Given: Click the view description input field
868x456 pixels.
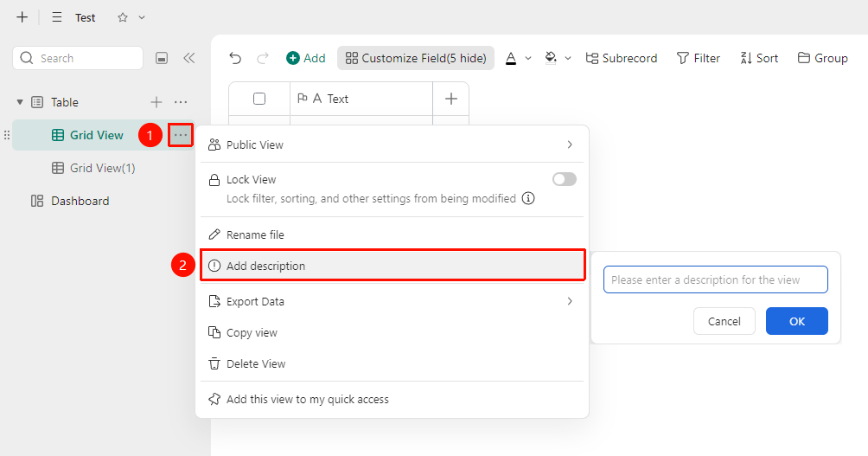Looking at the screenshot, I should [x=716, y=279].
